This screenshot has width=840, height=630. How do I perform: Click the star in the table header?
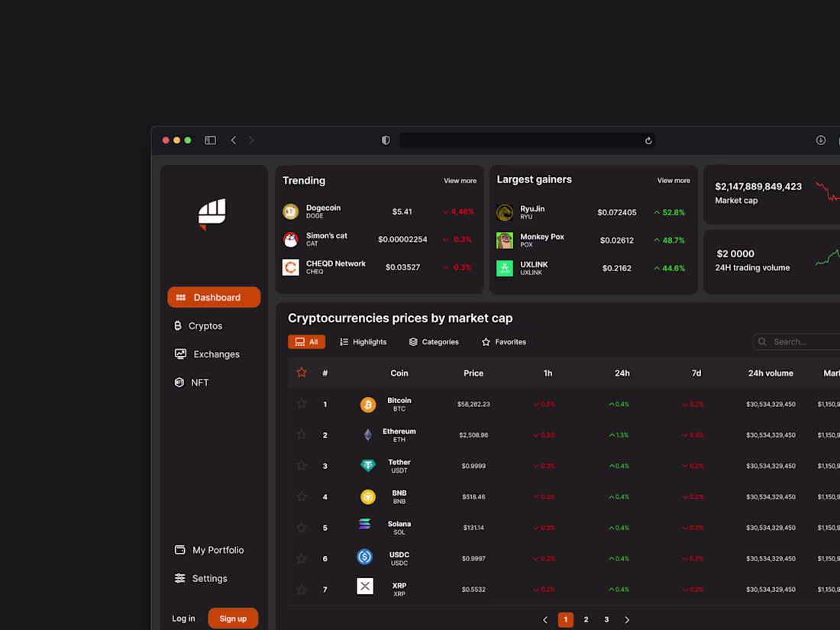tap(301, 373)
